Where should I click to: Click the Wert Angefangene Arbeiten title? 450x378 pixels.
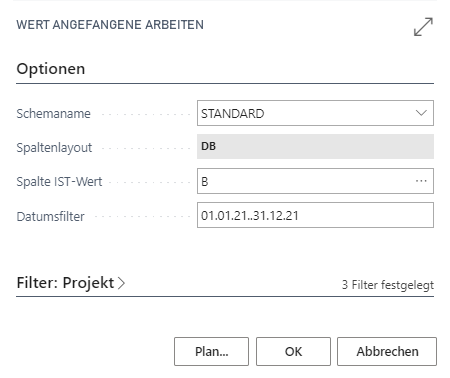[110, 25]
